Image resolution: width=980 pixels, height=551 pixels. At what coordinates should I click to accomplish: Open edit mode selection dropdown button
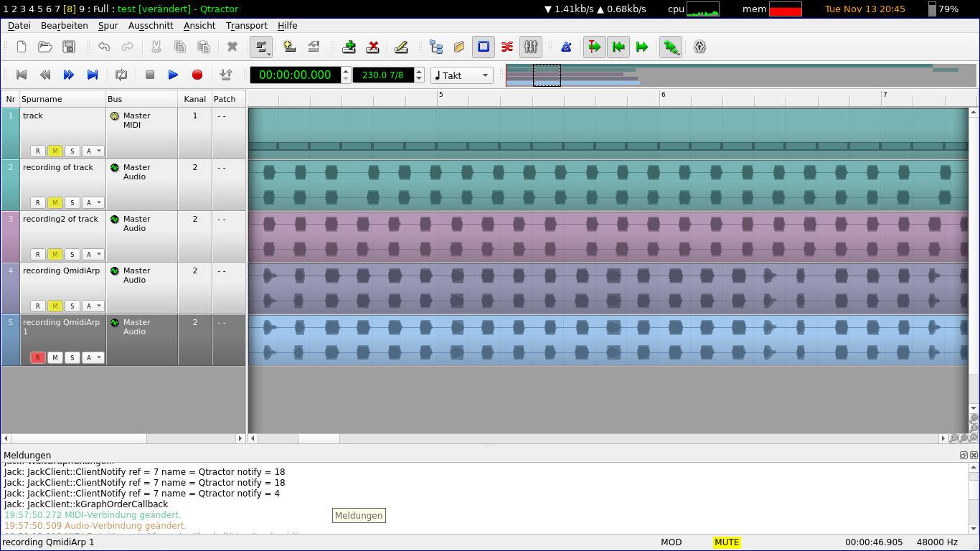pyautogui.click(x=261, y=47)
